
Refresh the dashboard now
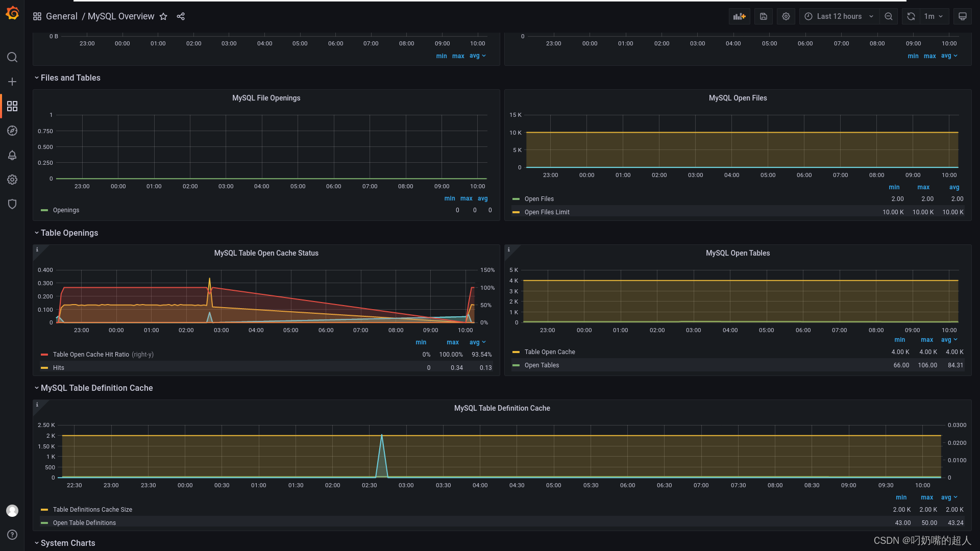coord(911,16)
